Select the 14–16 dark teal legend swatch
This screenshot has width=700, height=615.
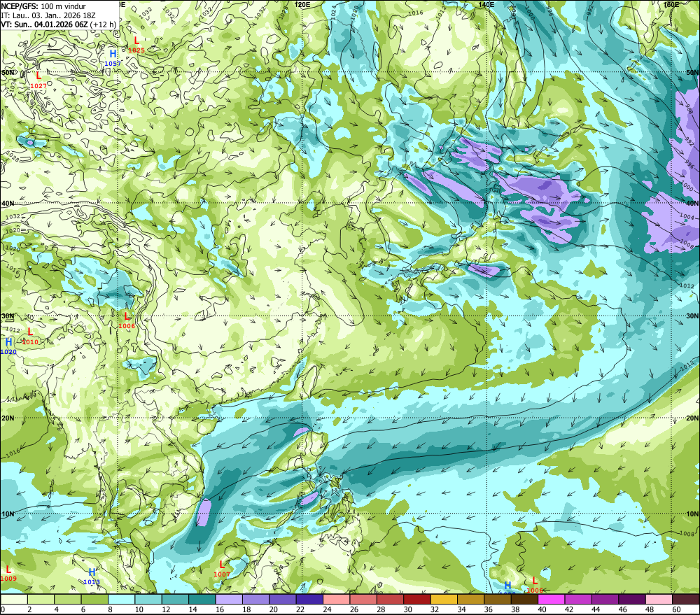tap(202, 599)
